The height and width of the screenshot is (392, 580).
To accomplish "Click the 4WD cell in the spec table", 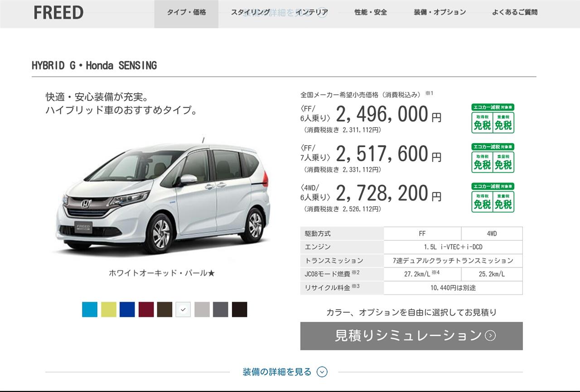I will [492, 234].
